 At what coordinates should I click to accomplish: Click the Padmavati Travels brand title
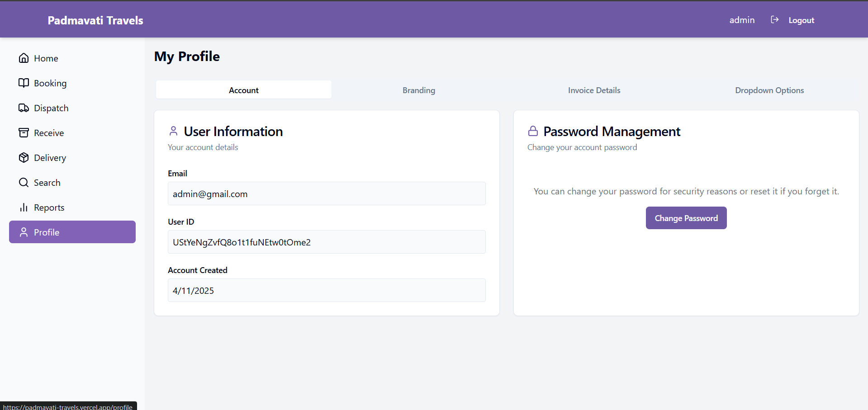[x=95, y=20]
